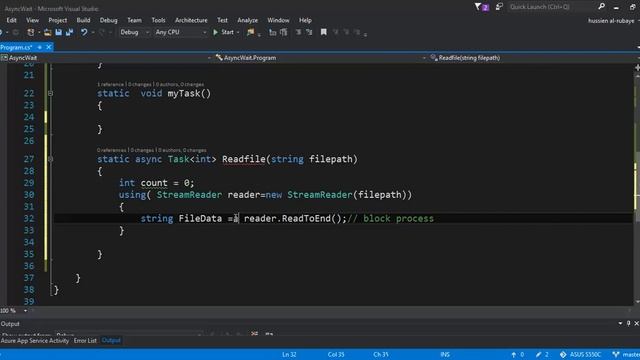The image size is (640, 360).
Task: Open the Edit menu
Action: tap(11, 20)
